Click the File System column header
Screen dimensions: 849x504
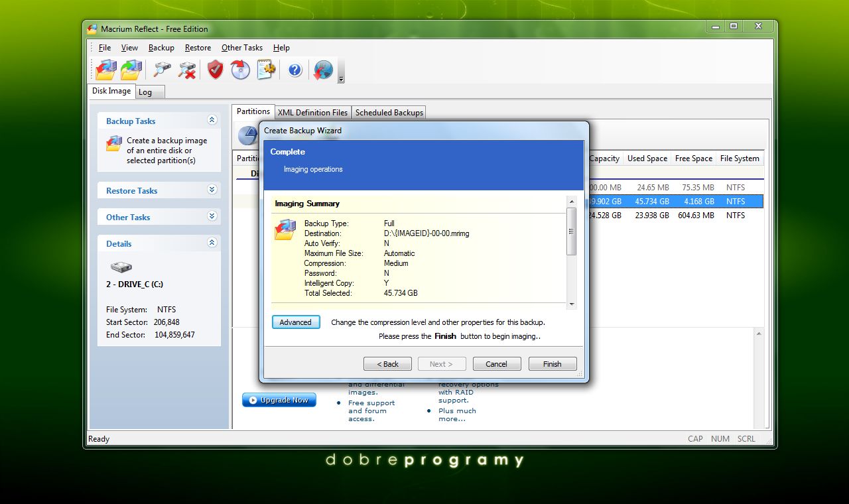pos(740,158)
